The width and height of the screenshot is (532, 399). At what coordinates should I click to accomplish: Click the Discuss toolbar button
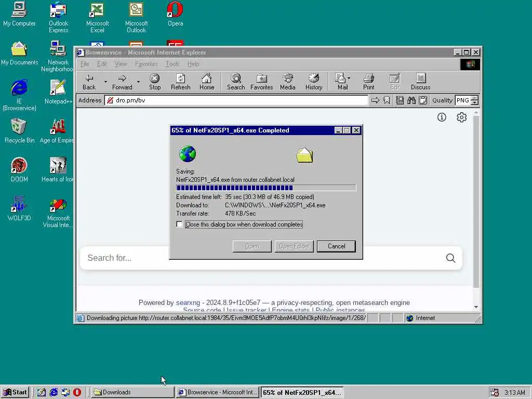[x=421, y=82]
